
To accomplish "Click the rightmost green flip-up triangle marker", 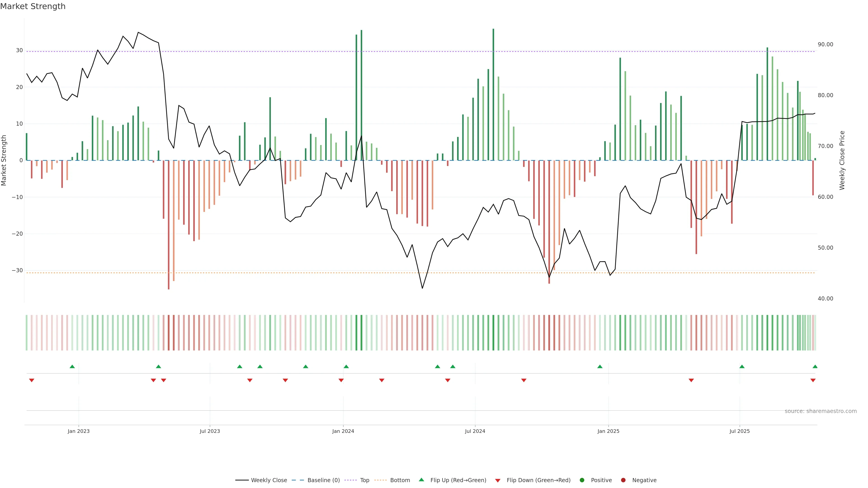I will pos(815,366).
